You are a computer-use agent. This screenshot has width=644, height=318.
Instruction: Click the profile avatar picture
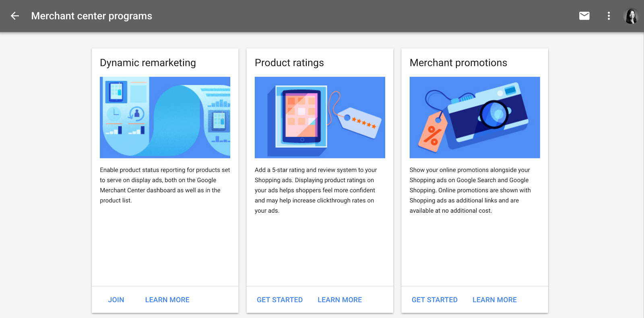tap(630, 16)
